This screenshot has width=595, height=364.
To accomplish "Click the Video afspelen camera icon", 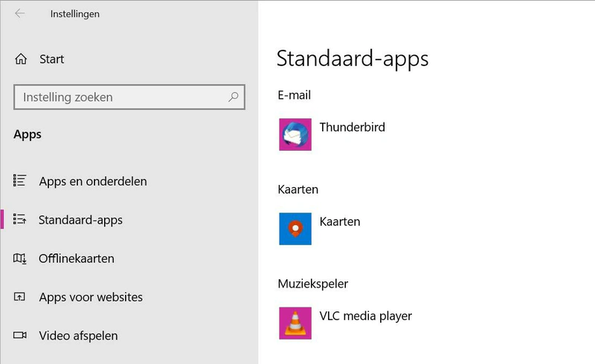I will coord(20,335).
